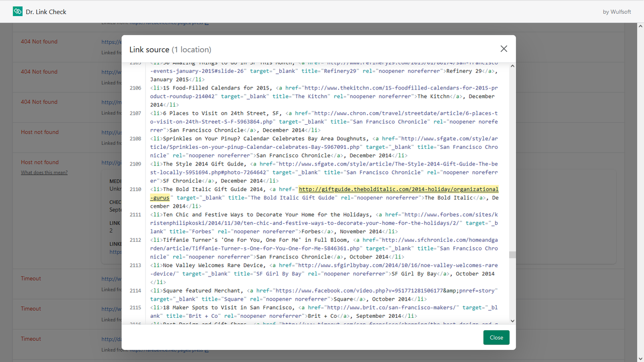Click the 'by Wulfsoft' link
The image size is (644, 362).
(617, 12)
